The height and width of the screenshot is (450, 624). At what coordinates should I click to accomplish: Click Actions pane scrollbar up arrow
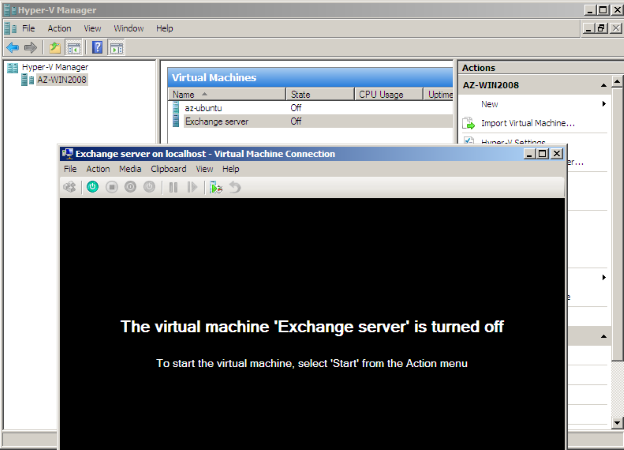tap(617, 82)
